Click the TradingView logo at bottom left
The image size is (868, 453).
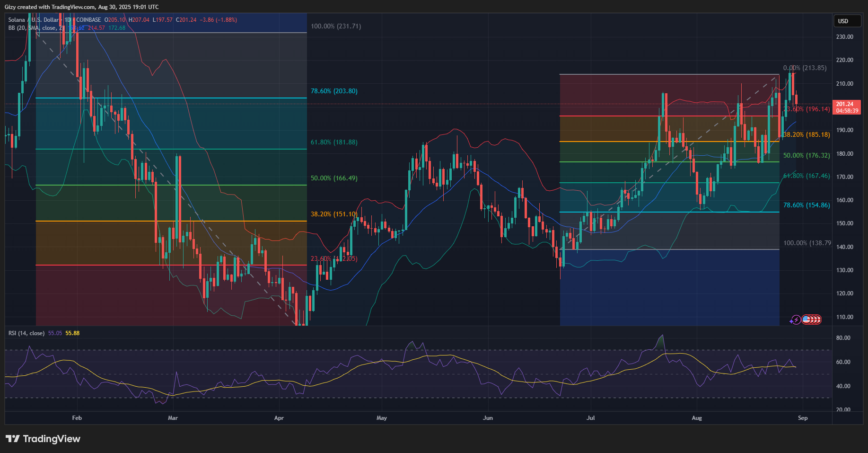[x=43, y=439]
